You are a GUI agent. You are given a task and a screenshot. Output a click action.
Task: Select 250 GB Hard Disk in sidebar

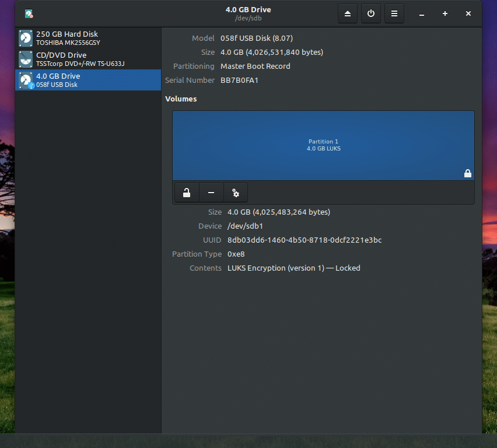click(x=88, y=38)
